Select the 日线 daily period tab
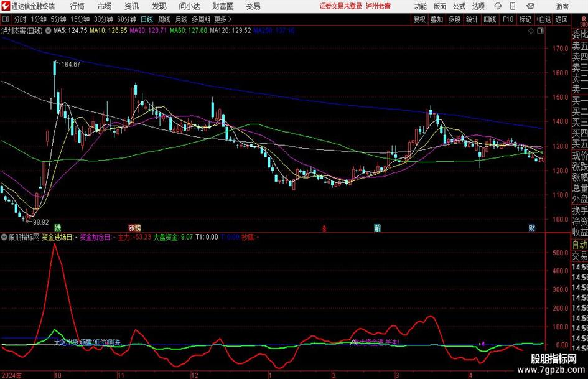Image resolution: width=588 pixels, height=379 pixels. pyautogui.click(x=147, y=19)
